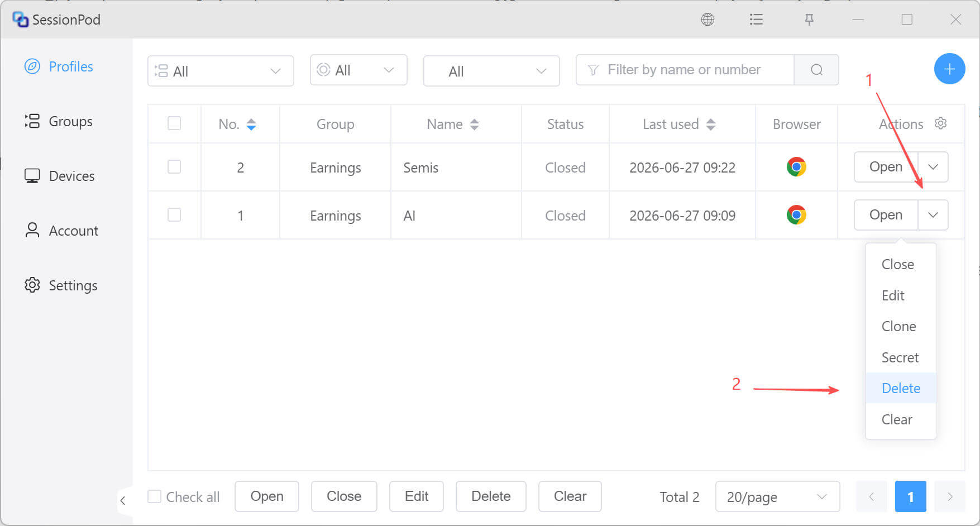
Task: Open the Semis profile with its Open button
Action: tap(886, 167)
